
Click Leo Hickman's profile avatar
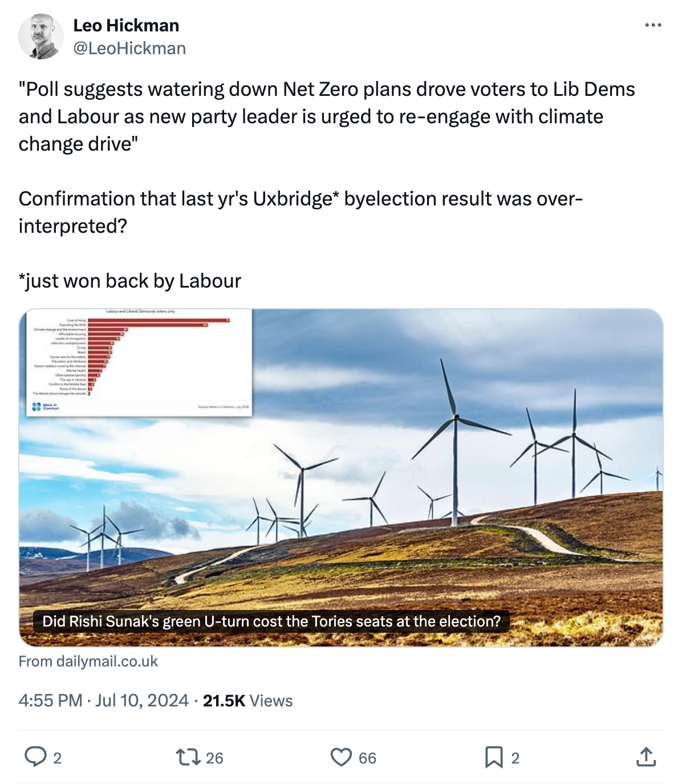42,35
